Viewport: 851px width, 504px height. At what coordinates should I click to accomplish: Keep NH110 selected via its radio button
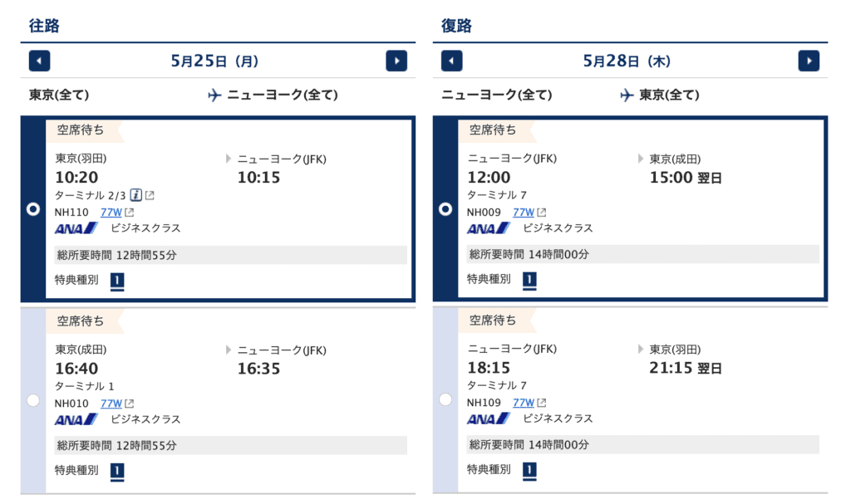click(32, 209)
